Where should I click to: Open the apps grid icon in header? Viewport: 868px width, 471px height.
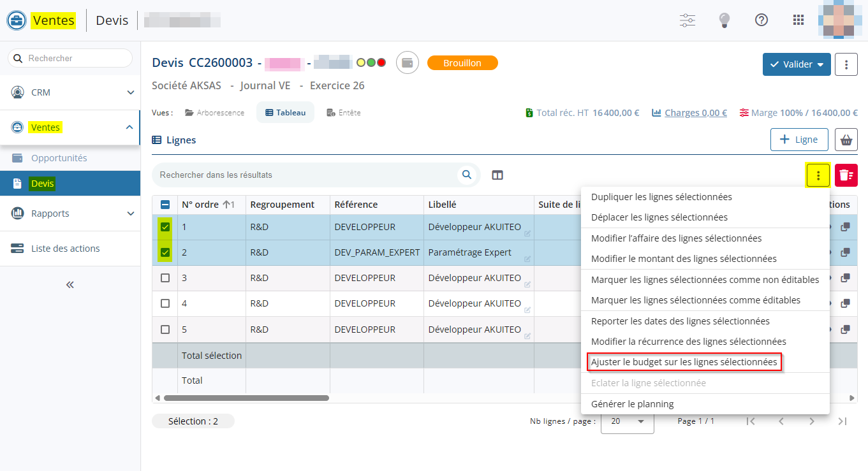pos(798,20)
